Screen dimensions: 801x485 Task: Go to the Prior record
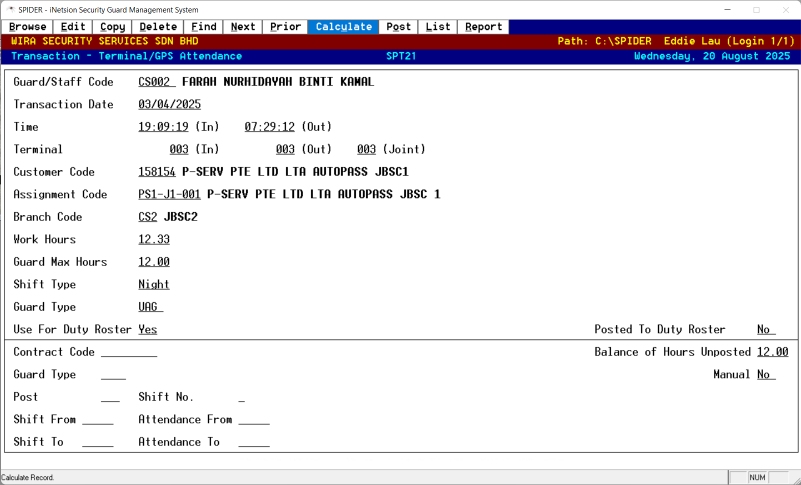tap(285, 27)
